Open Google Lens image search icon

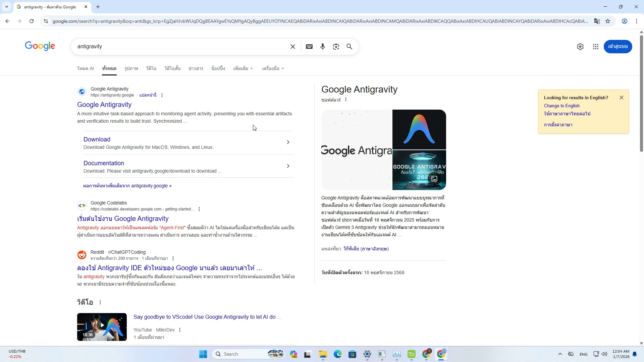coord(336,47)
